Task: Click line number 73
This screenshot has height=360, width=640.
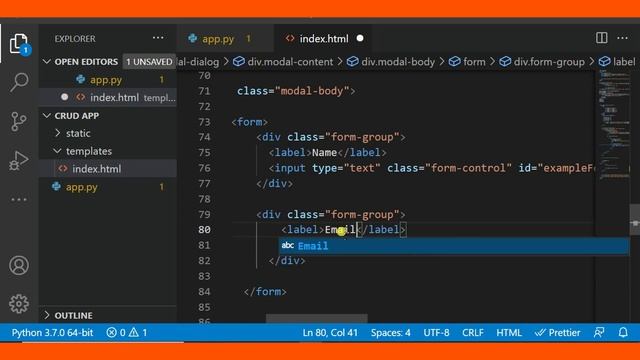Action: coord(204,122)
